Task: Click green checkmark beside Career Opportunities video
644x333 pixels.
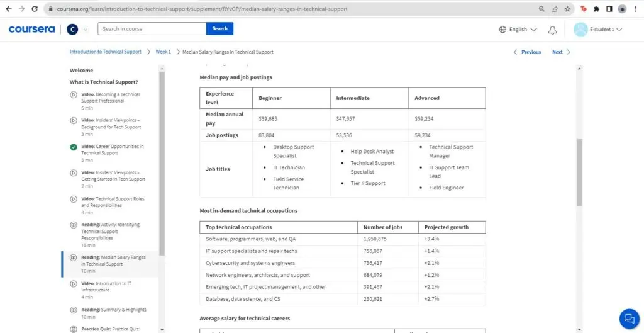Action: (74, 147)
